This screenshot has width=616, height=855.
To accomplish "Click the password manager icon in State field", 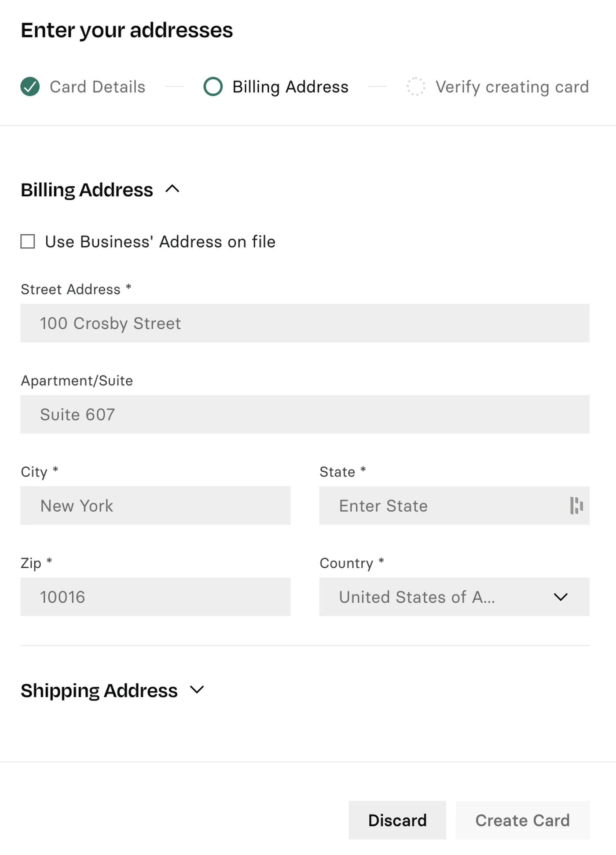I will [576, 506].
